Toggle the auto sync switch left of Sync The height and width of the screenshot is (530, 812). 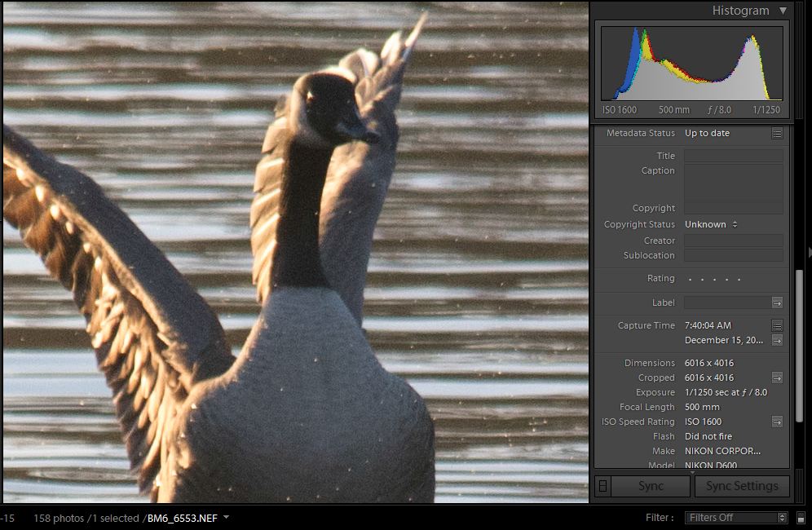click(602, 486)
